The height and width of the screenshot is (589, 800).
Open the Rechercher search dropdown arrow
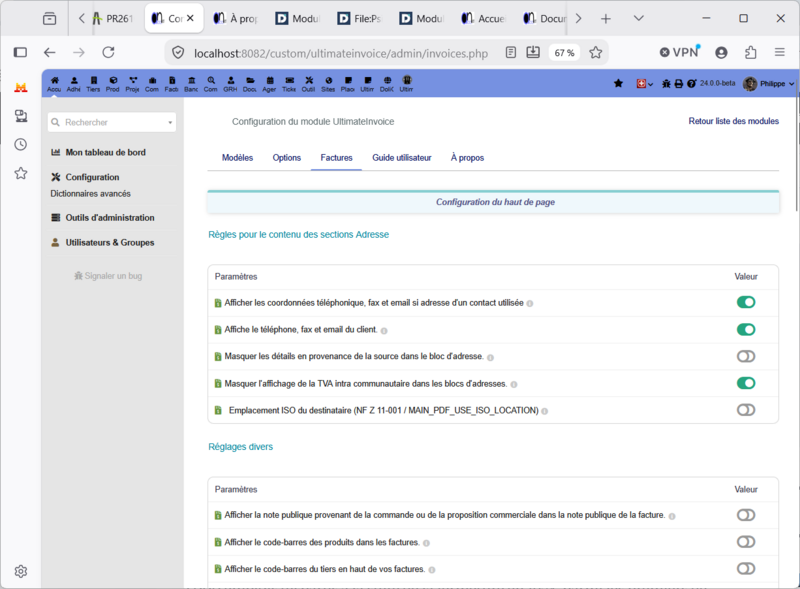coord(170,122)
